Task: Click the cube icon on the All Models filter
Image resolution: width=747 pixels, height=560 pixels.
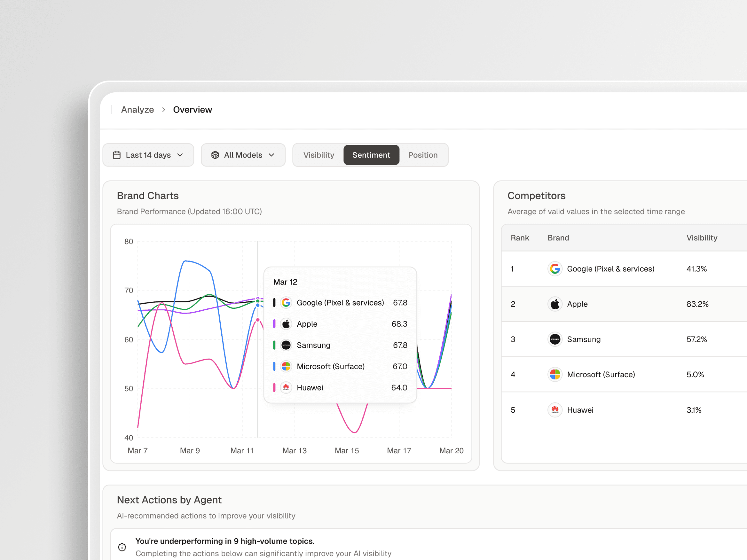Action: point(215,155)
